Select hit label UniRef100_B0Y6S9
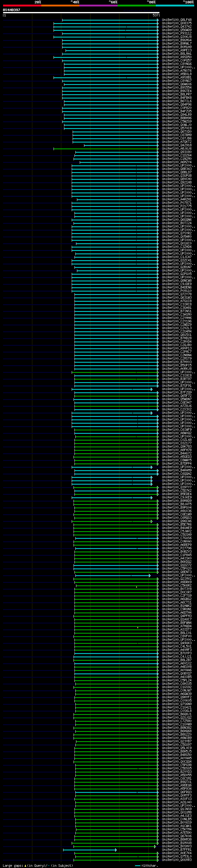 pos(176,822)
